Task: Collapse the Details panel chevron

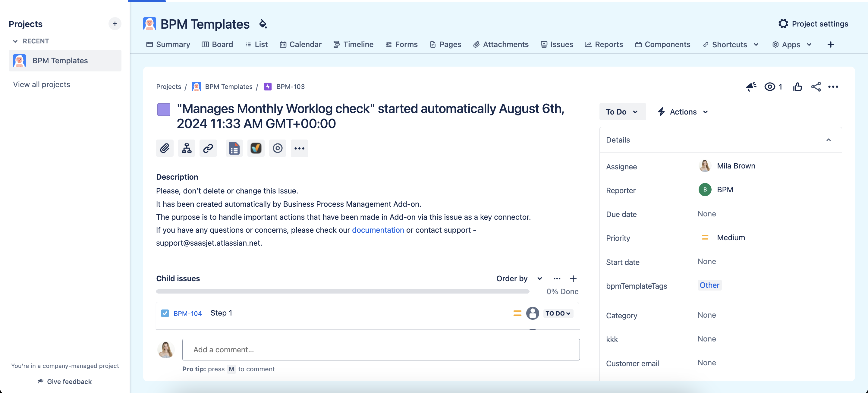Action: click(829, 140)
